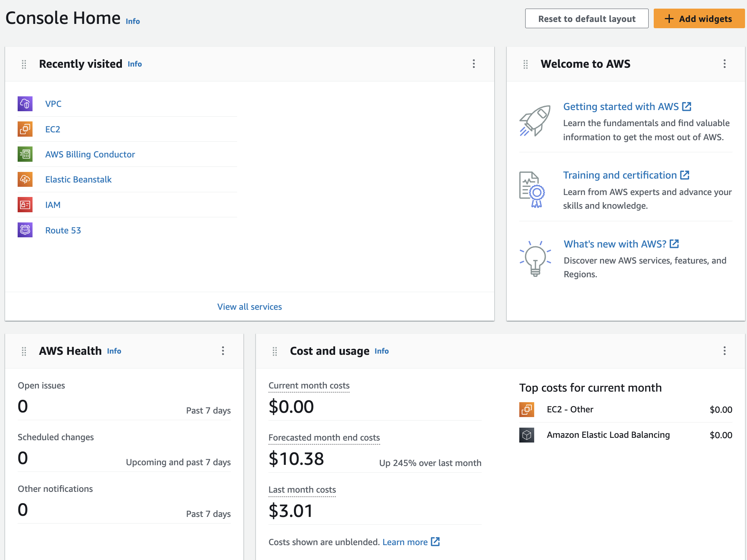Viewport: 747px width, 560px height.
Task: Click the IAM service icon
Action: click(x=25, y=205)
